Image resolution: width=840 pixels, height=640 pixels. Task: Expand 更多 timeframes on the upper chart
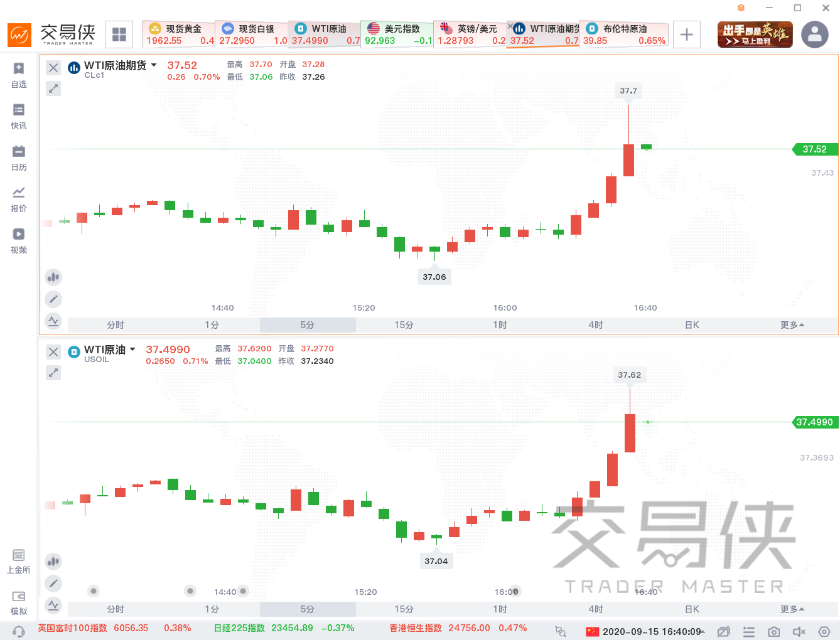(x=792, y=325)
